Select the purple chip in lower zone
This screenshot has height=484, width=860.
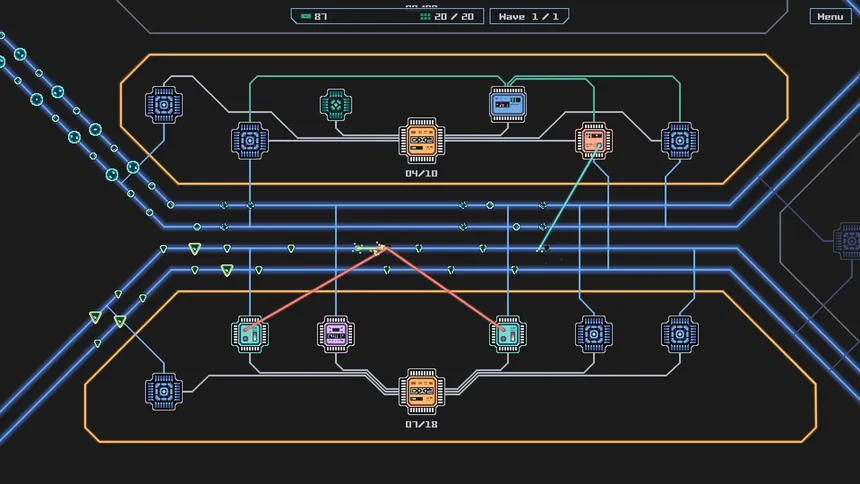[336, 334]
